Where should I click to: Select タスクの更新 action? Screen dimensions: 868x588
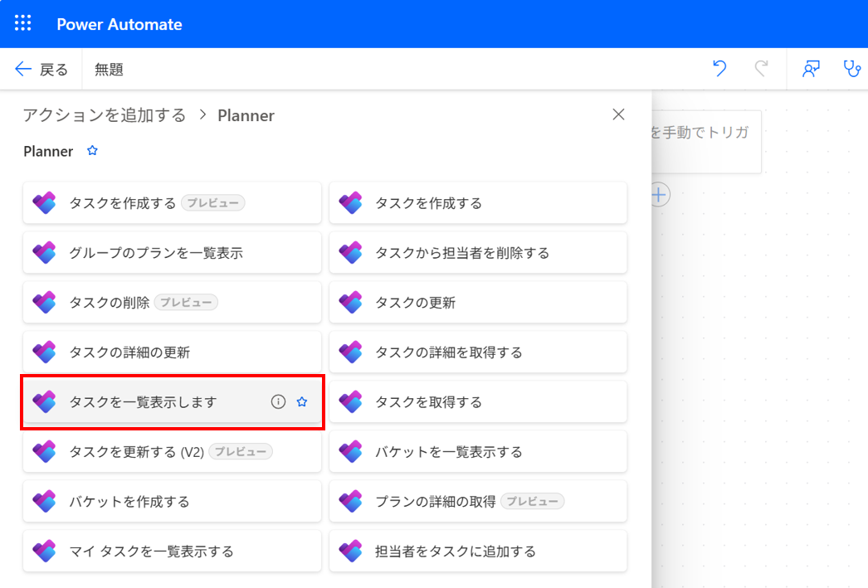coord(478,303)
